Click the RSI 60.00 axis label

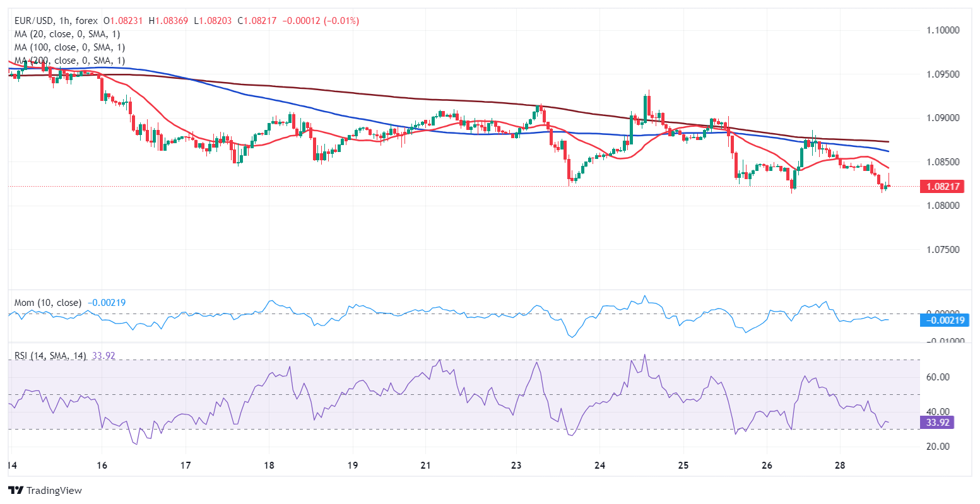[x=938, y=377]
